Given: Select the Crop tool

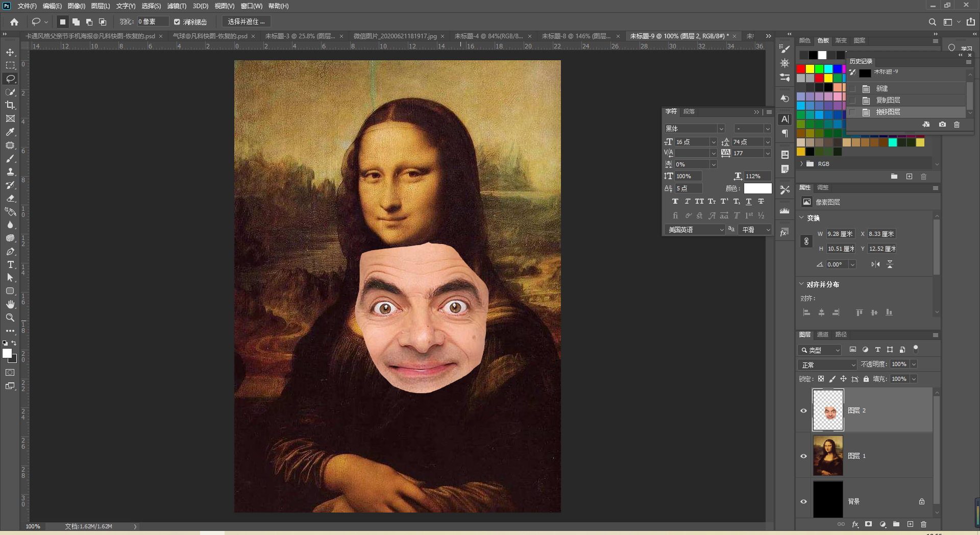Looking at the screenshot, I should [10, 105].
